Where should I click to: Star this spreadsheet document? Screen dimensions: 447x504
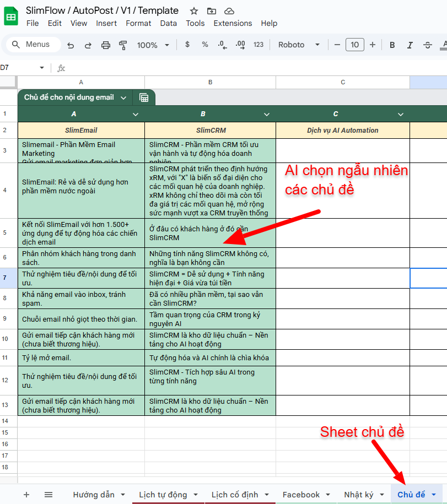(x=194, y=11)
